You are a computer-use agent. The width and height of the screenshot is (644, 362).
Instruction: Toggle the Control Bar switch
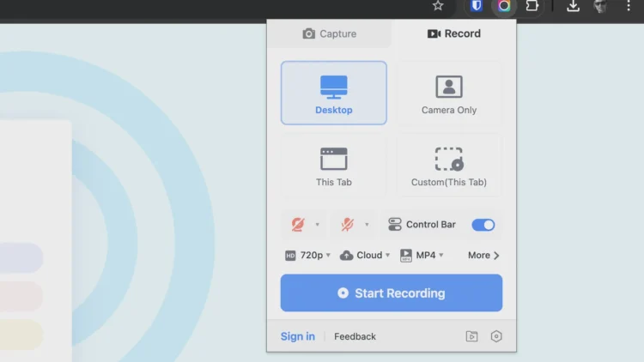pos(483,225)
